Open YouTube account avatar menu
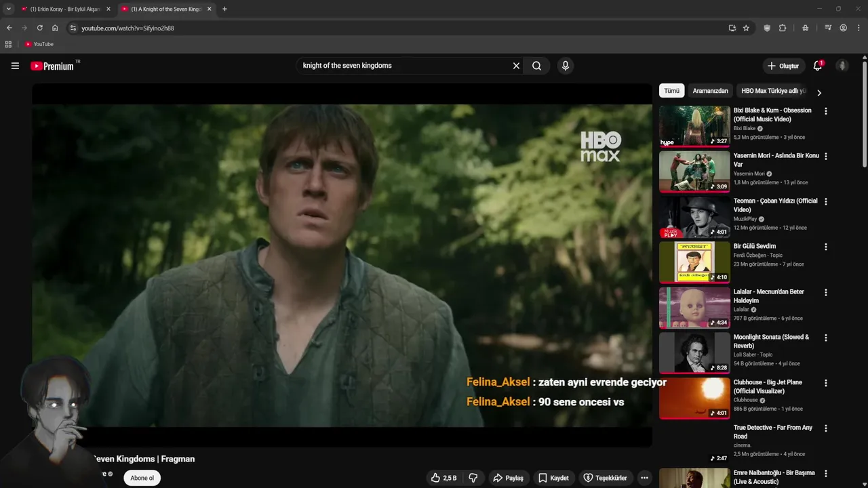The height and width of the screenshot is (488, 868). [x=842, y=66]
